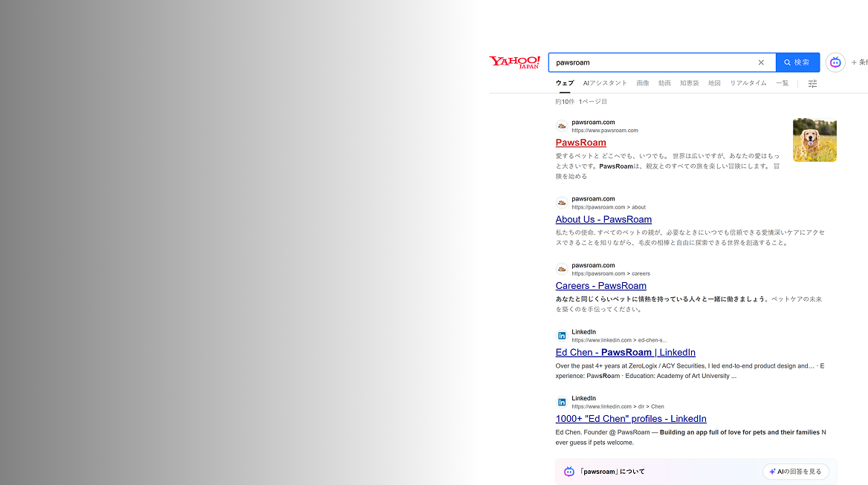
Task: Open the 動画 videos tab
Action: pyautogui.click(x=664, y=83)
